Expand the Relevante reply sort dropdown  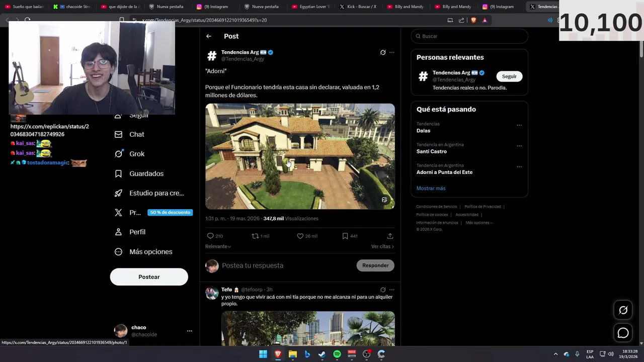(218, 246)
